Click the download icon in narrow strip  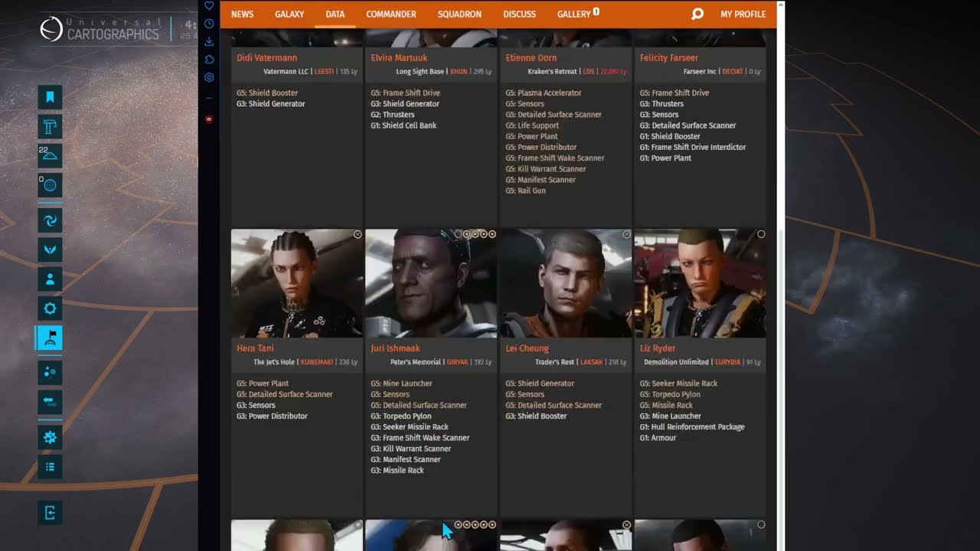coord(209,41)
